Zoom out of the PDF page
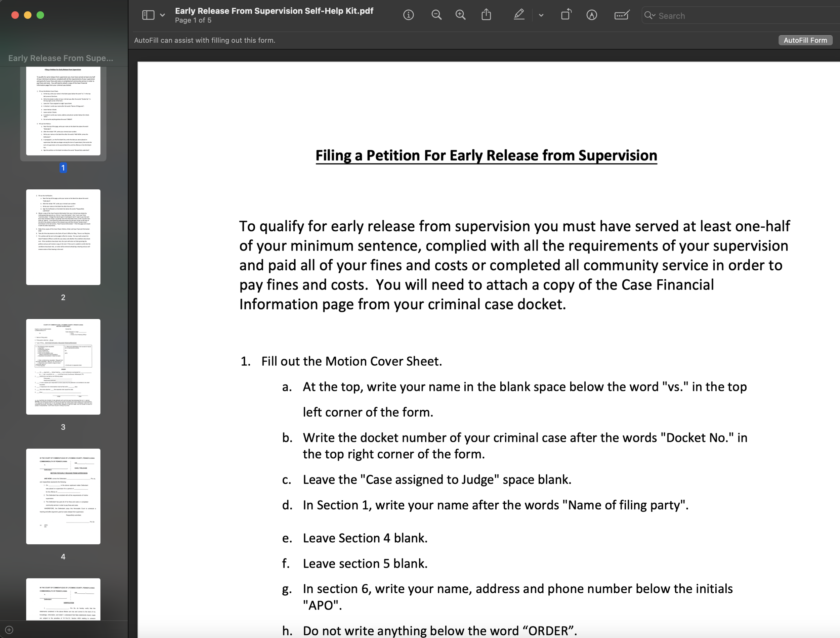 pos(436,15)
